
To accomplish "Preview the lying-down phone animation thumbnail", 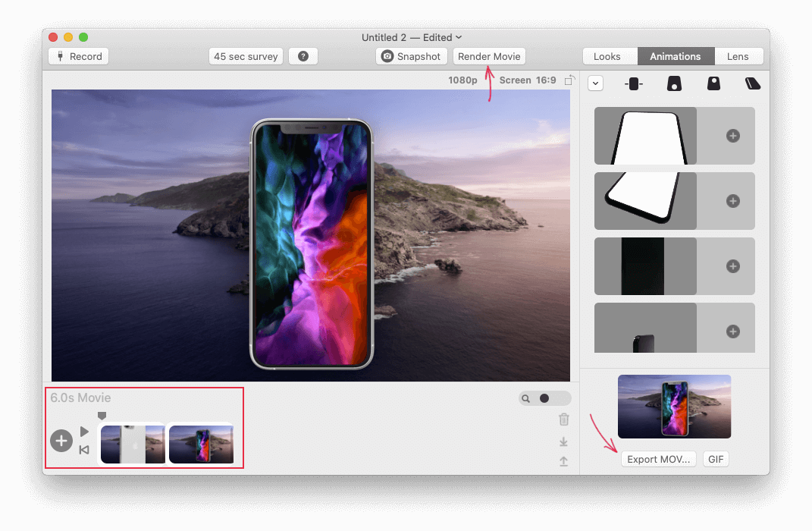I will click(645, 201).
